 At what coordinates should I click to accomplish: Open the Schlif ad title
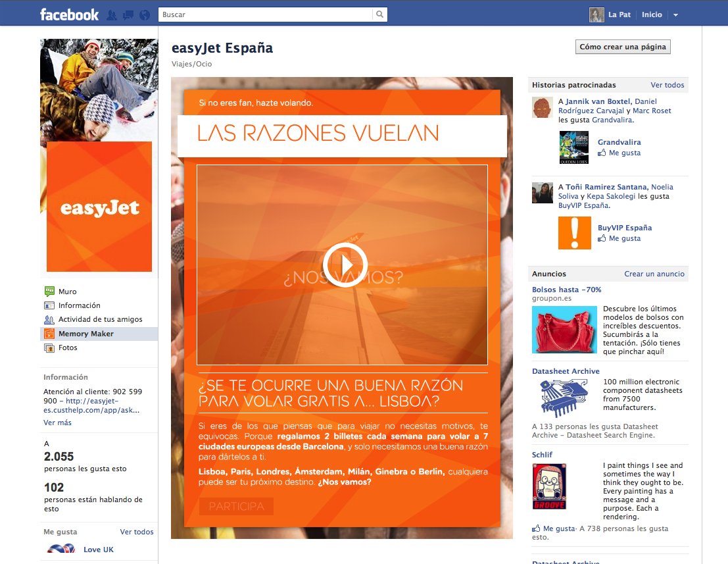click(x=542, y=454)
